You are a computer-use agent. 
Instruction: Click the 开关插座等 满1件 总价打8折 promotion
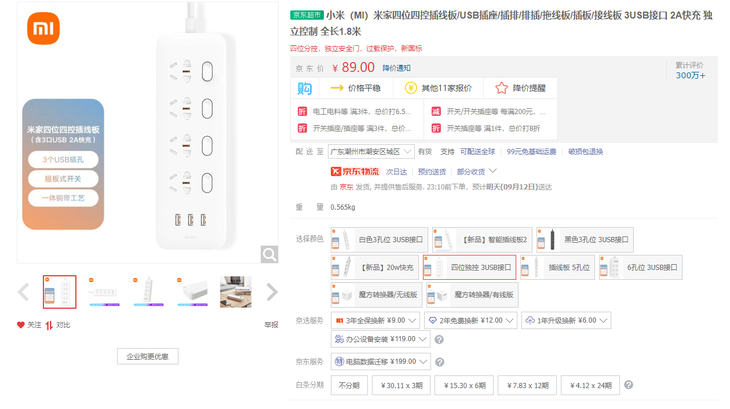pos(493,128)
